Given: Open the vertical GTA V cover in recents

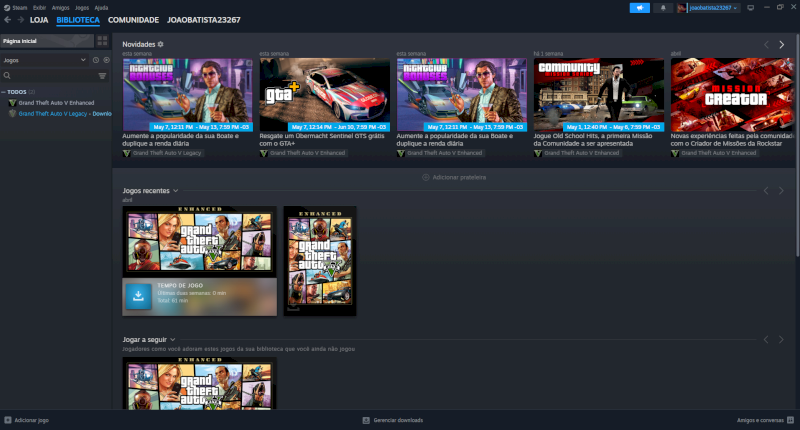Looking at the screenshot, I should (x=320, y=261).
